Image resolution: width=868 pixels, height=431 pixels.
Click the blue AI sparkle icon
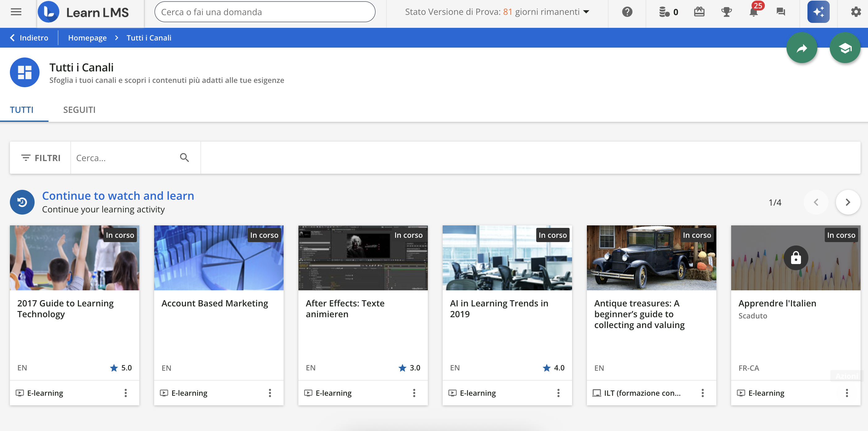click(818, 12)
